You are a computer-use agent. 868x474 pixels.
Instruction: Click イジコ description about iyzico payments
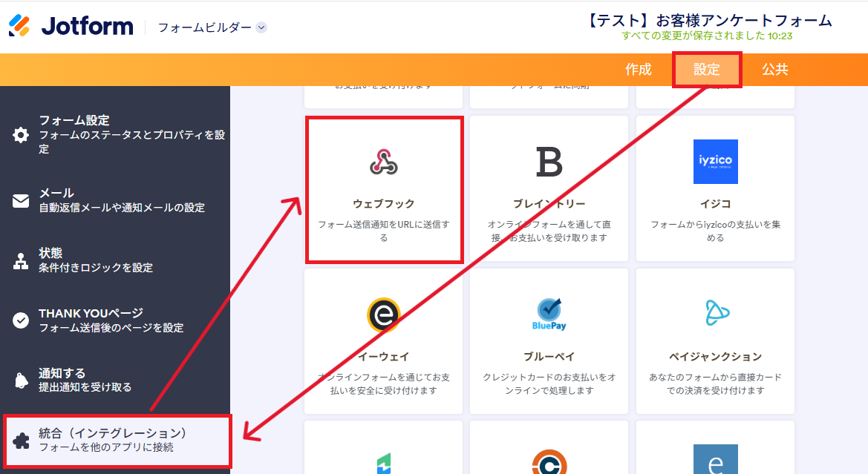click(716, 231)
